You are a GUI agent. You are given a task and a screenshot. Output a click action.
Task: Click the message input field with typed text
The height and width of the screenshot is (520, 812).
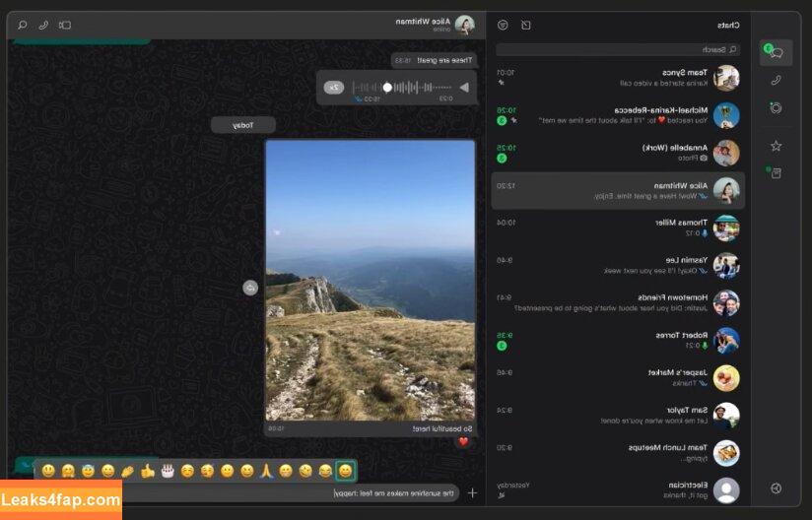click(x=291, y=493)
